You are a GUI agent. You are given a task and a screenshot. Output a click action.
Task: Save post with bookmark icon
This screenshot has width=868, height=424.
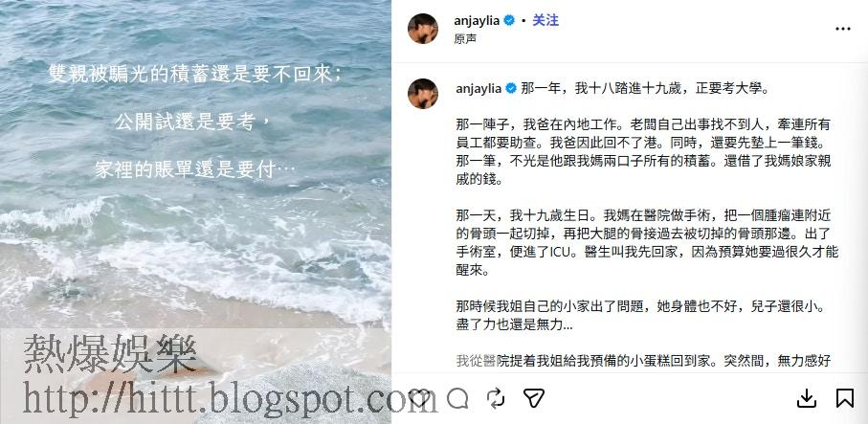845,398
